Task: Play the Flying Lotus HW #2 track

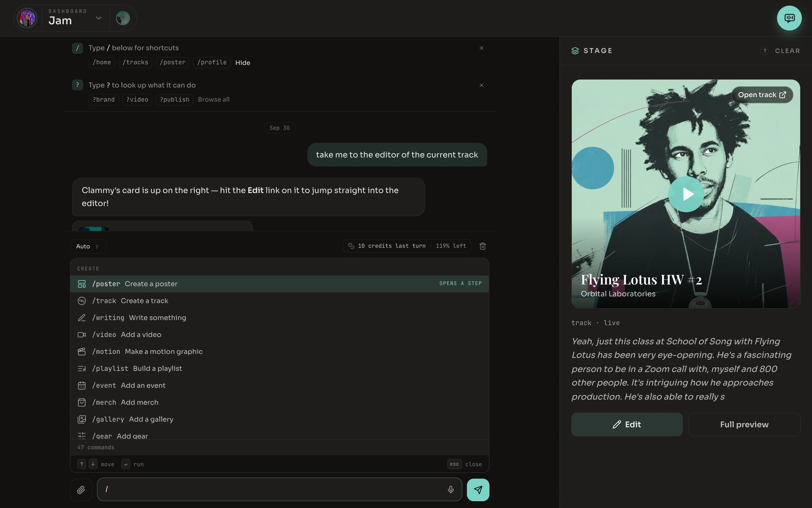Action: [x=686, y=194]
